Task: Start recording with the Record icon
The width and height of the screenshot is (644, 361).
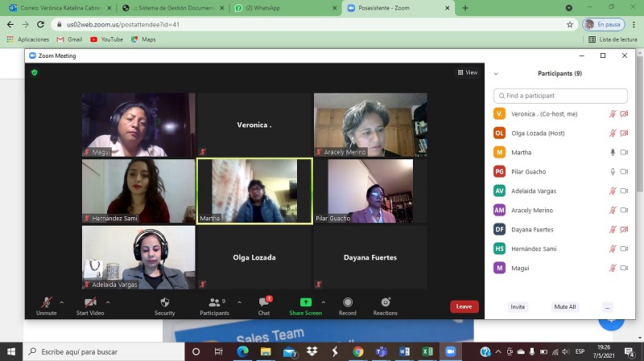Action: pyautogui.click(x=348, y=303)
